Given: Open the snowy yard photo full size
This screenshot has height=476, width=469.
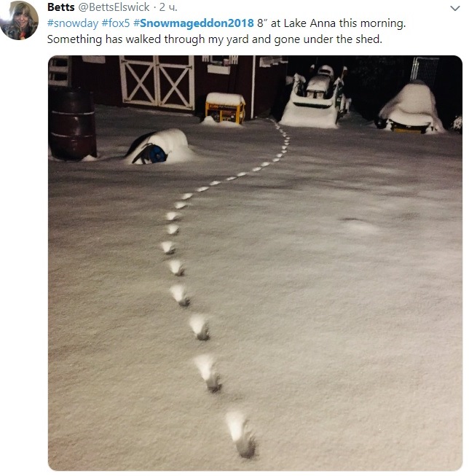Looking at the screenshot, I should pos(255,263).
